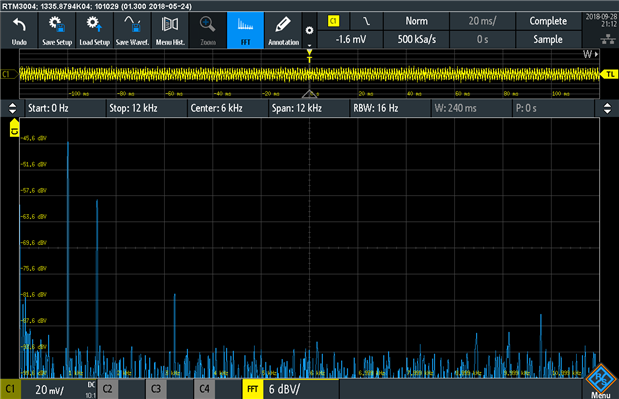Screen dimensions: 619x399
Task: Select the Annotation pencil tool
Action: click(283, 30)
